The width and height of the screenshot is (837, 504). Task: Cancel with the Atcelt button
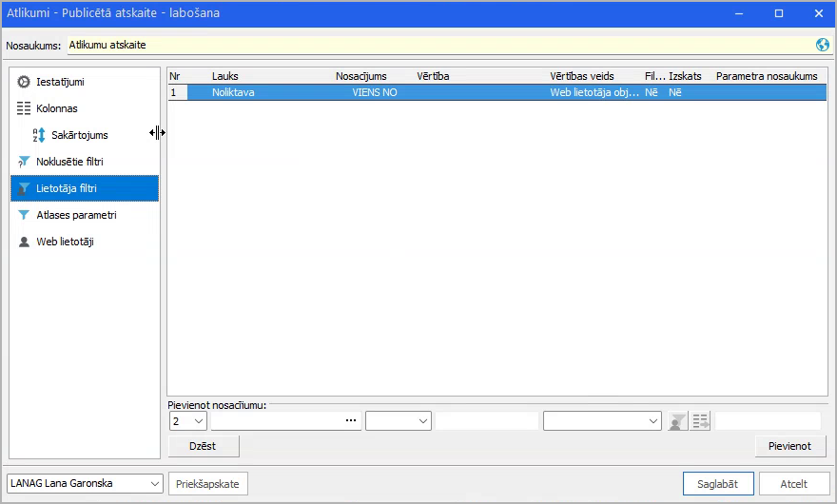click(794, 484)
